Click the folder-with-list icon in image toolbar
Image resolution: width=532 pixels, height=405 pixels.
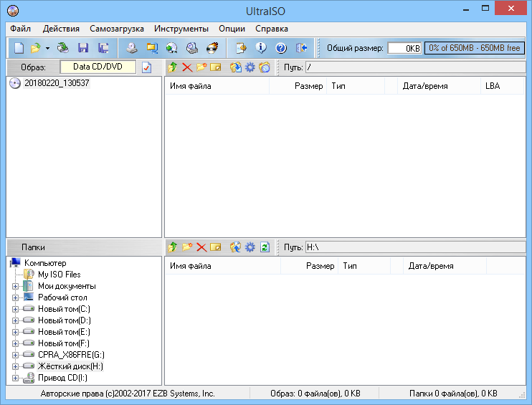265,67
